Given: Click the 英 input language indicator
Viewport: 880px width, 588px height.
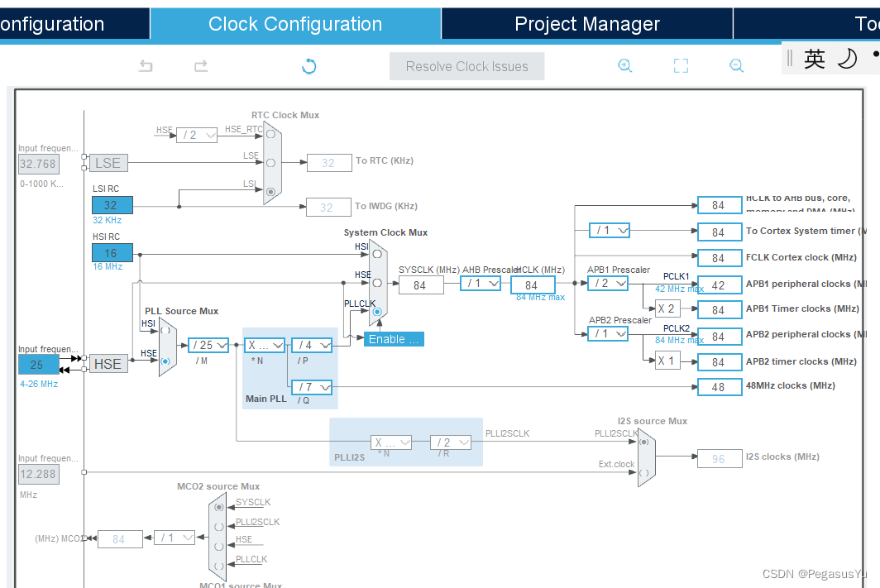Looking at the screenshot, I should pyautogui.click(x=815, y=58).
